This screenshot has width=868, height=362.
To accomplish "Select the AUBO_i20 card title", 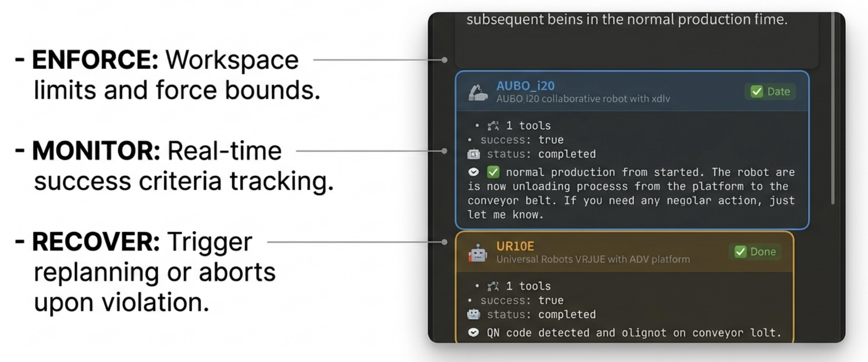I will click(525, 86).
